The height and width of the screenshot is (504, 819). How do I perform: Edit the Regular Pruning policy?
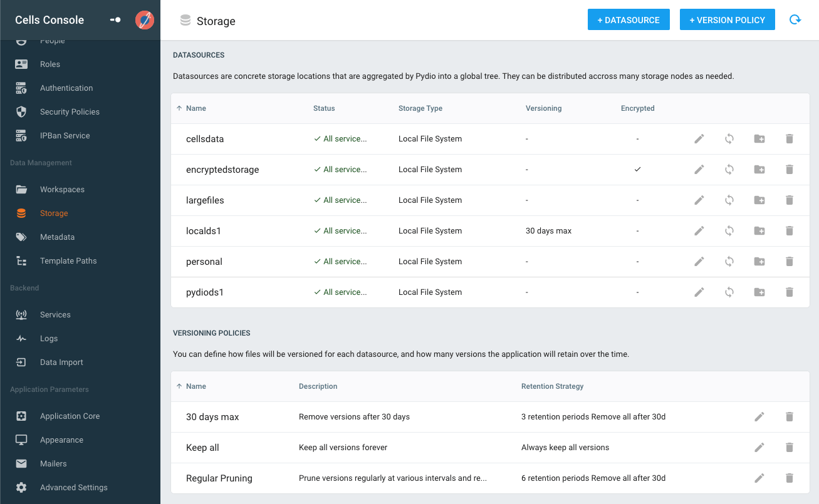[759, 478]
